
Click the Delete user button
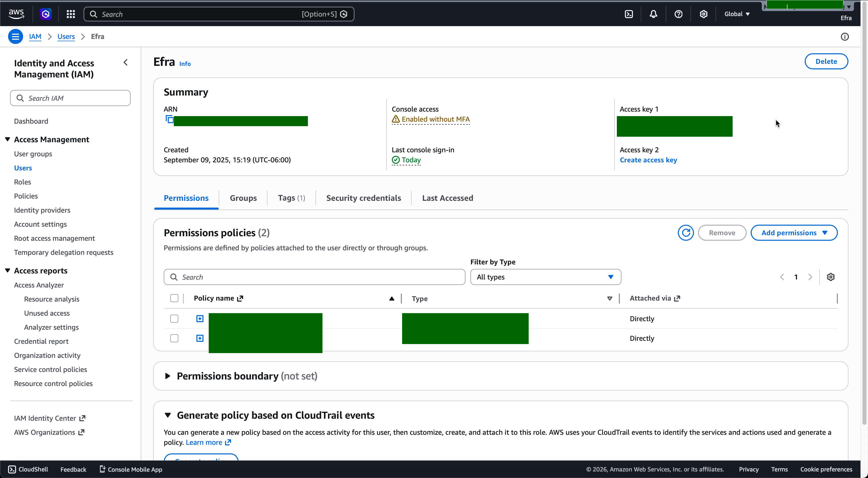tap(826, 61)
